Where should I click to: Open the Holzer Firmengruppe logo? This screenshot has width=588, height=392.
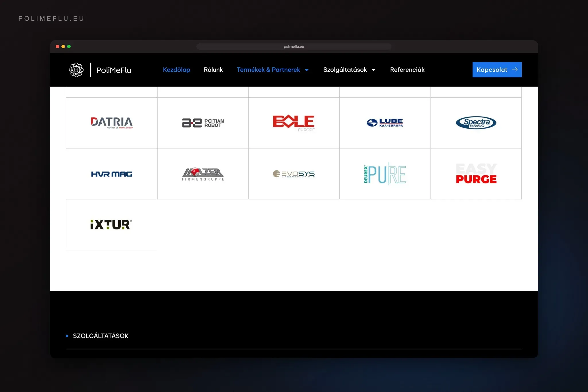(x=203, y=174)
